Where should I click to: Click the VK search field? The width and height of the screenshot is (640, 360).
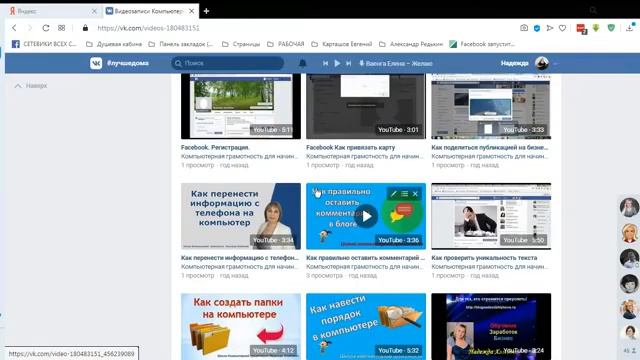pyautogui.click(x=227, y=63)
